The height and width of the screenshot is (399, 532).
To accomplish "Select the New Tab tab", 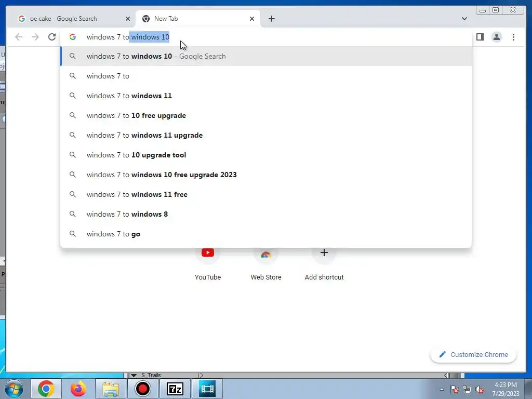I will click(x=198, y=19).
